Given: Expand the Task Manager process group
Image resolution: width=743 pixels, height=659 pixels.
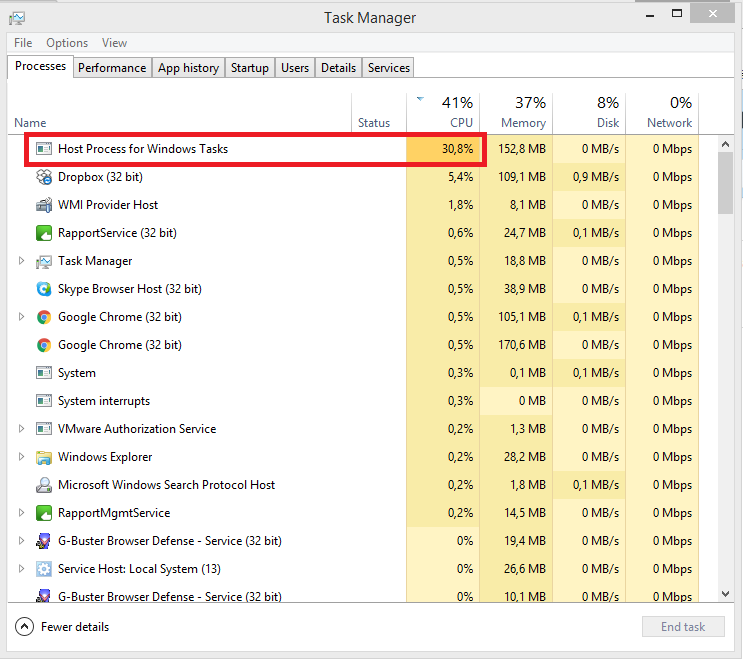Looking at the screenshot, I should tap(21, 261).
